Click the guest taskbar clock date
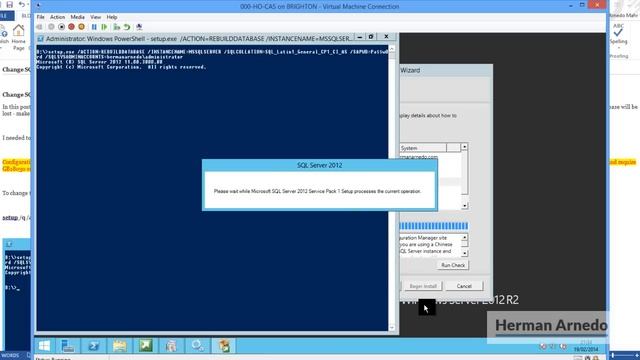Image resolution: width=640 pixels, height=360 pixels. 586,349
